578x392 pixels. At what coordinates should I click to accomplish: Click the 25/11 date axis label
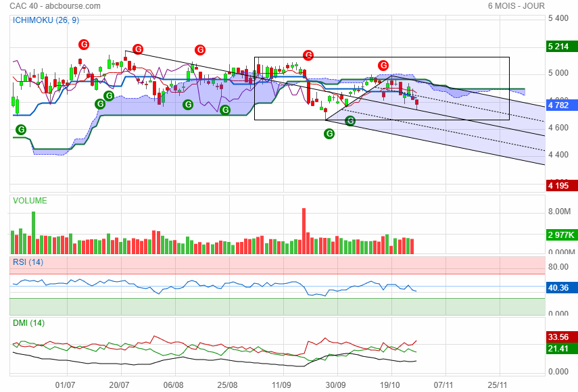tap(498, 385)
